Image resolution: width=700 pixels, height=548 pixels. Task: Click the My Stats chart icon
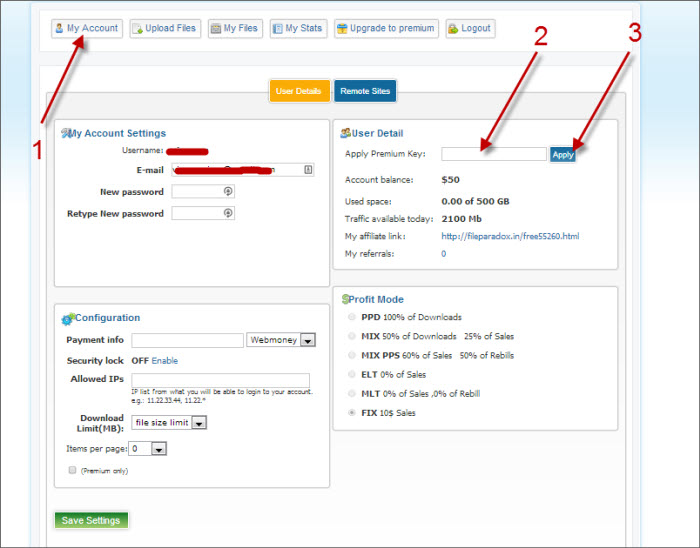click(277, 28)
